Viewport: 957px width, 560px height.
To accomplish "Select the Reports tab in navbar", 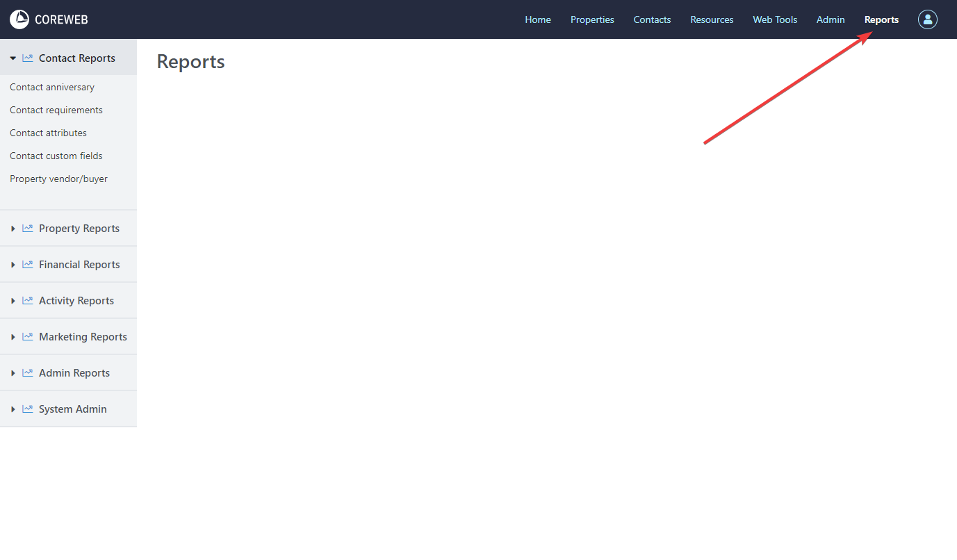I will click(881, 19).
